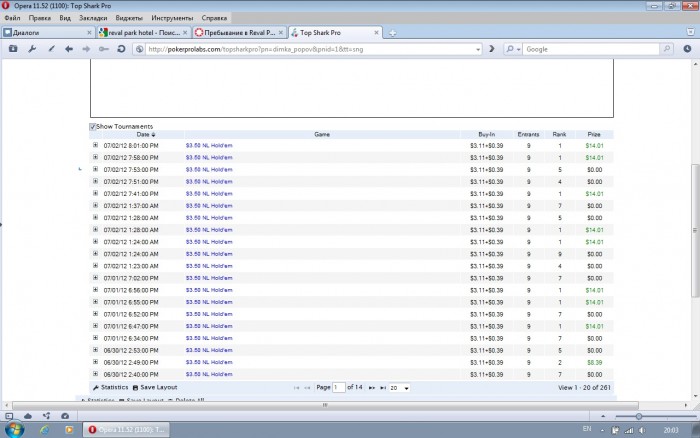Viewport: 700px width, 438px height.
Task: Click the browser forward arrow button
Action: pos(86,49)
